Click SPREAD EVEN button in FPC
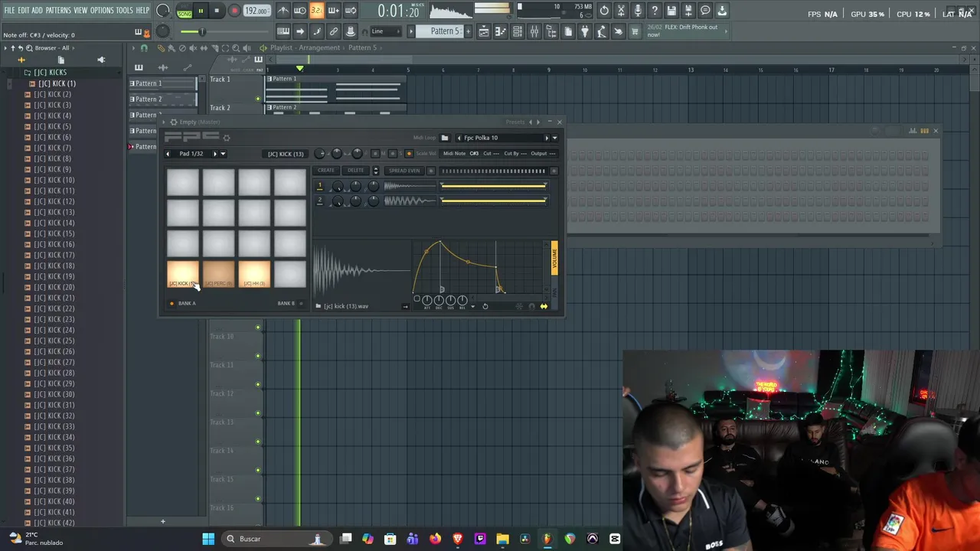Viewport: 980px width, 551px height. [x=403, y=171]
